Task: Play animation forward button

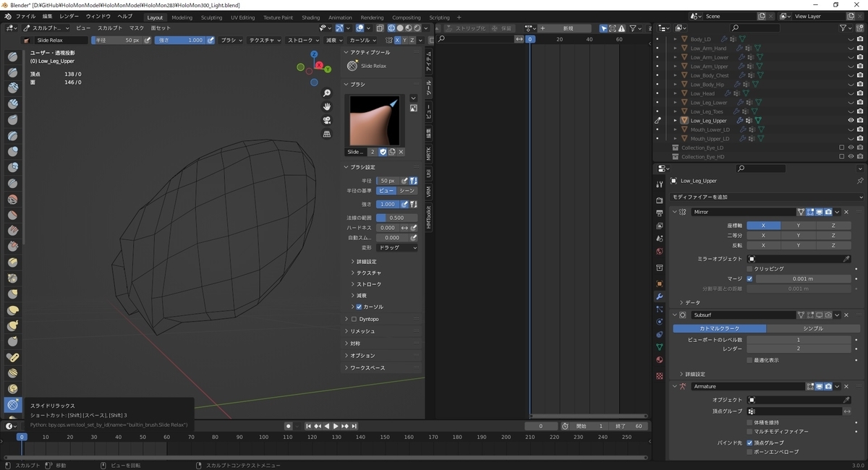Action: pos(335,426)
